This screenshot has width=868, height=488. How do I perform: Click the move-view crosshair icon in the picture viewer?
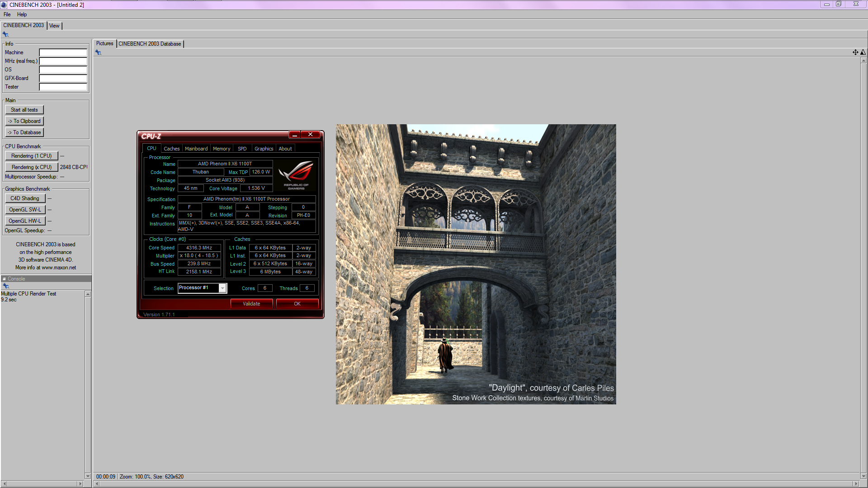[x=855, y=52]
